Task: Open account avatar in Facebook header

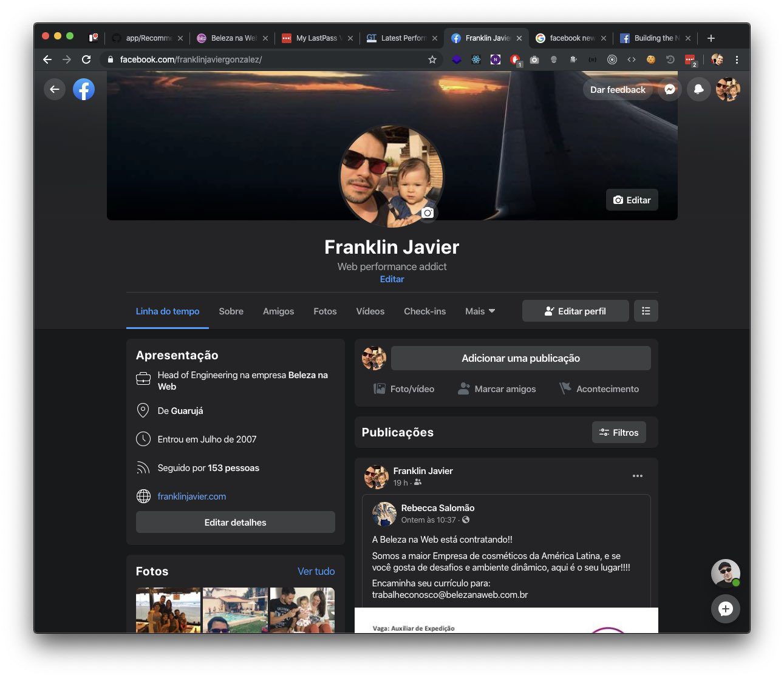Action: (728, 89)
